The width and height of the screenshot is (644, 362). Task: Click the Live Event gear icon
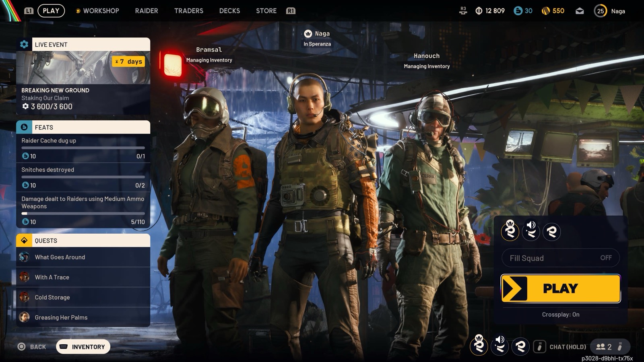[x=24, y=44]
